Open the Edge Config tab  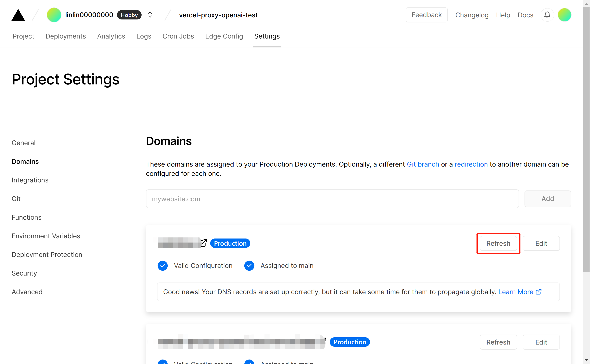pos(224,36)
